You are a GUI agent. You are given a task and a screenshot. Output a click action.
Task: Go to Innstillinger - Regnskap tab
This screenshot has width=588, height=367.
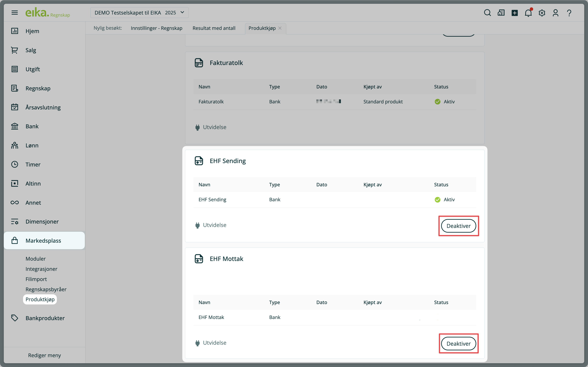pos(156,28)
